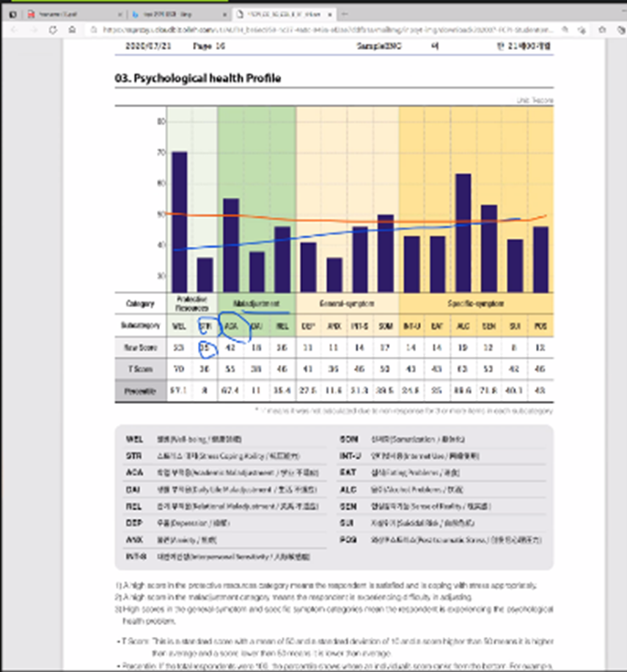Viewport: 627px width, 672px height.
Task: Click the ANX subcategory cell in table
Action: point(334,326)
